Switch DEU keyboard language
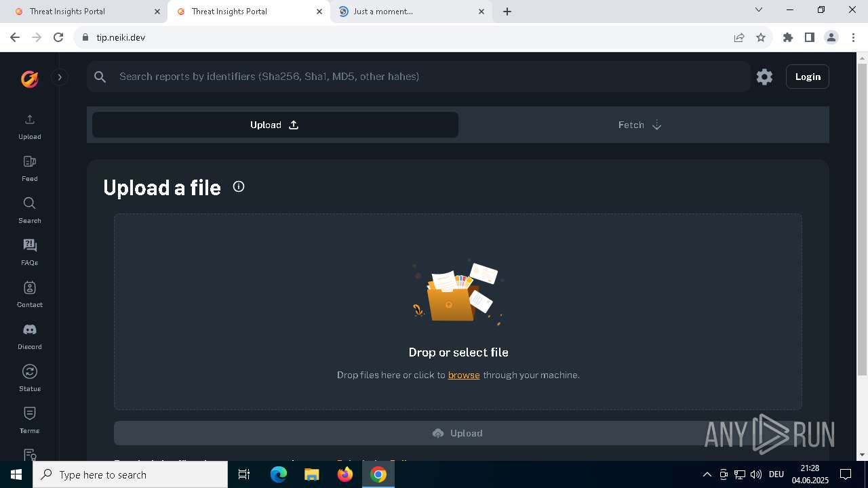Viewport: 868px width, 488px height. coord(776,474)
